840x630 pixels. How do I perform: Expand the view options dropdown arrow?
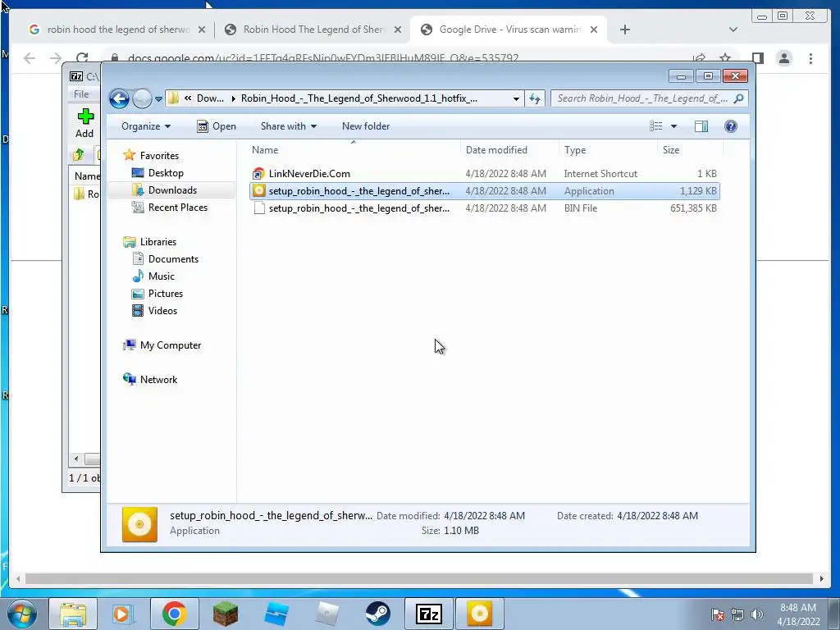pos(674,126)
